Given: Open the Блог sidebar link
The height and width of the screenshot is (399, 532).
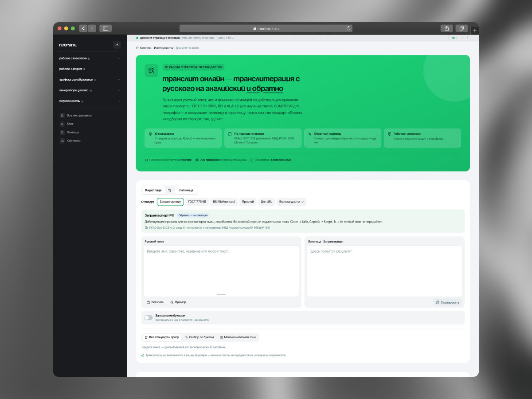Looking at the screenshot, I should pyautogui.click(x=67, y=124).
